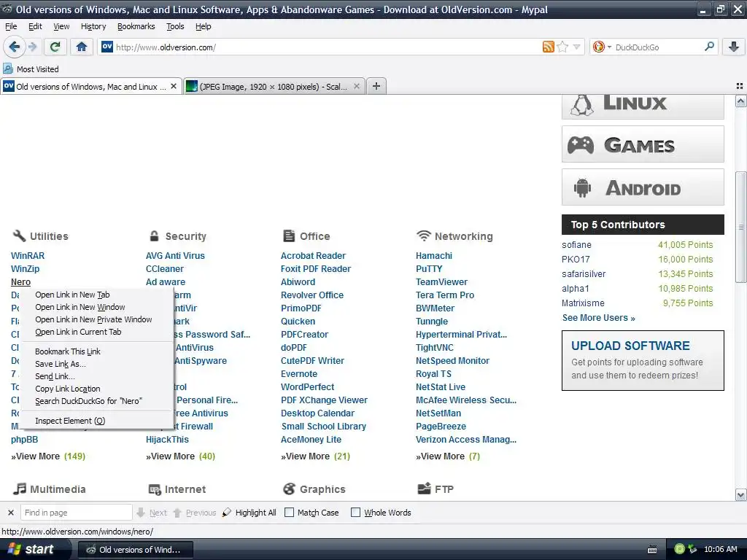Toggle the Match Case checkbox
Image resolution: width=747 pixels, height=560 pixels.
(x=289, y=513)
